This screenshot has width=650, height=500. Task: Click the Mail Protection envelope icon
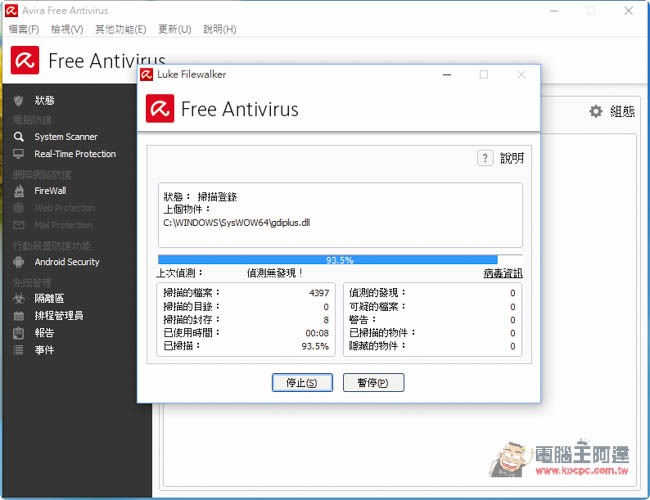click(19, 225)
